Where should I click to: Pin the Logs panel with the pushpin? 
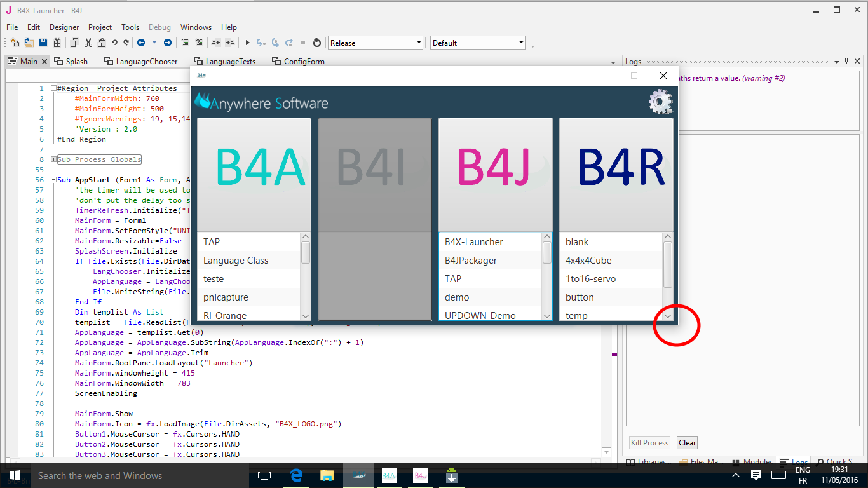coord(847,62)
